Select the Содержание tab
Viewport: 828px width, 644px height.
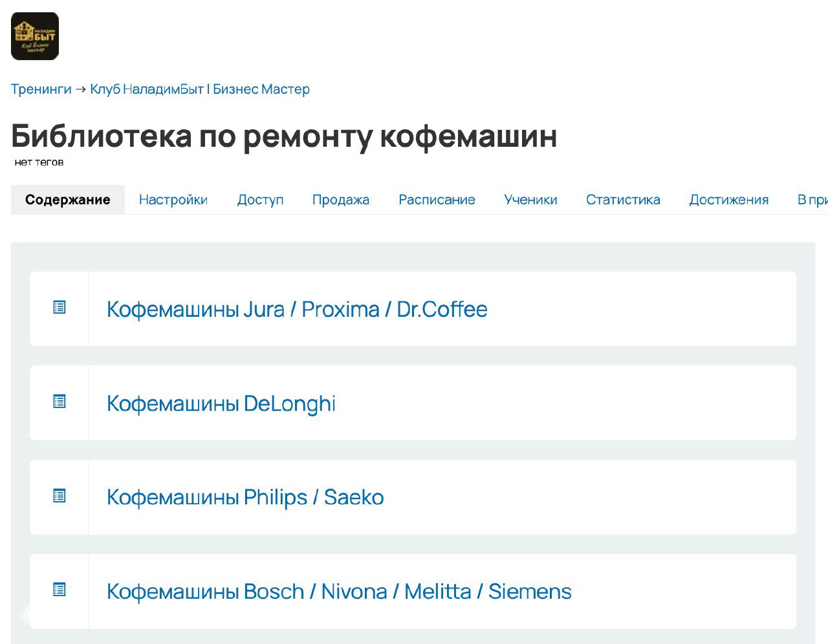point(68,199)
